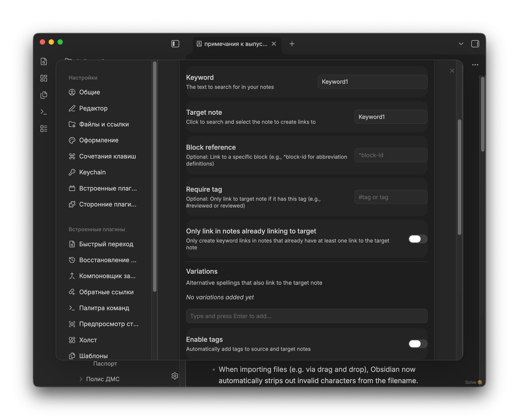519x420 pixels.
Task: Open settings gear icon
Action: click(175, 376)
